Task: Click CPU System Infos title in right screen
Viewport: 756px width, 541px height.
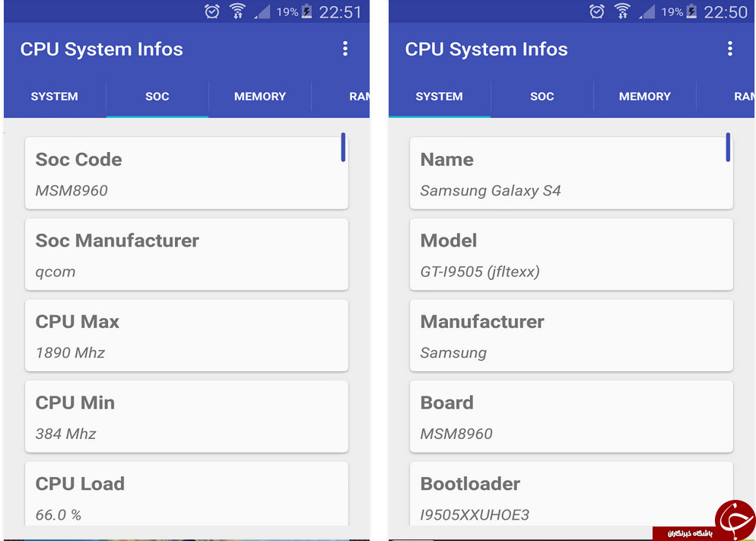Action: tap(487, 49)
